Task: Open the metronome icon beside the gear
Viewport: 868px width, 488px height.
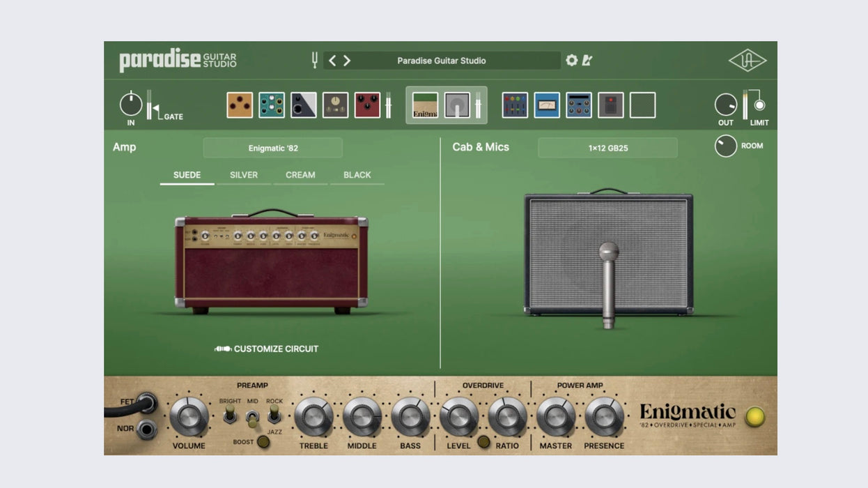Action: (587, 61)
